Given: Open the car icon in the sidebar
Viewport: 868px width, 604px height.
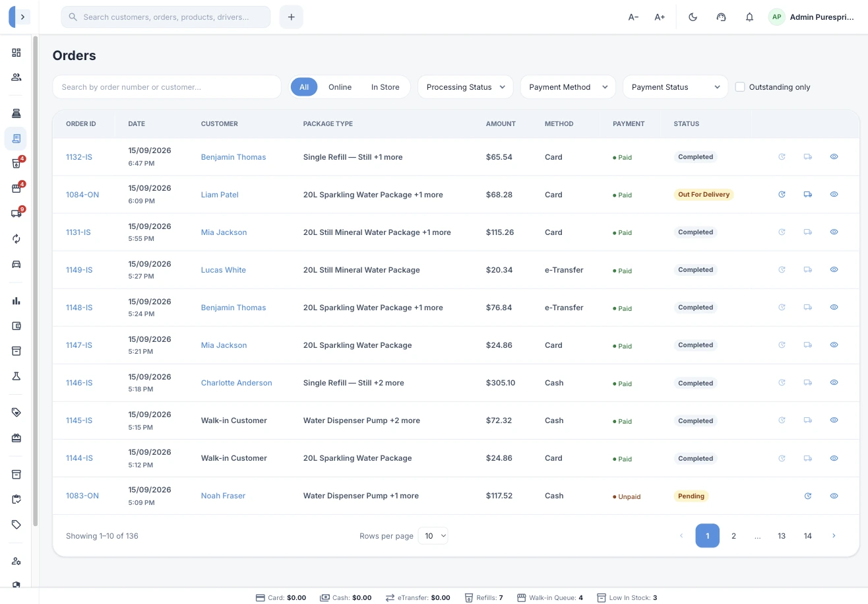Looking at the screenshot, I should click(16, 264).
